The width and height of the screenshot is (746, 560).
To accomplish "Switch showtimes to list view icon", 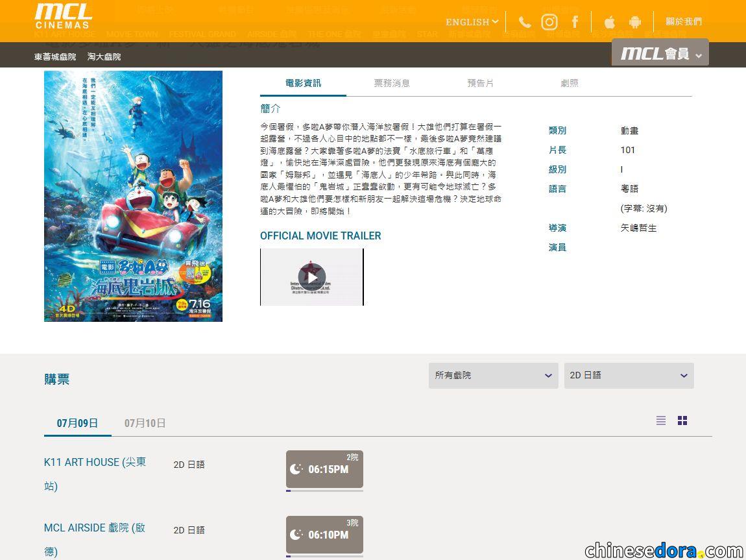I will (x=661, y=420).
